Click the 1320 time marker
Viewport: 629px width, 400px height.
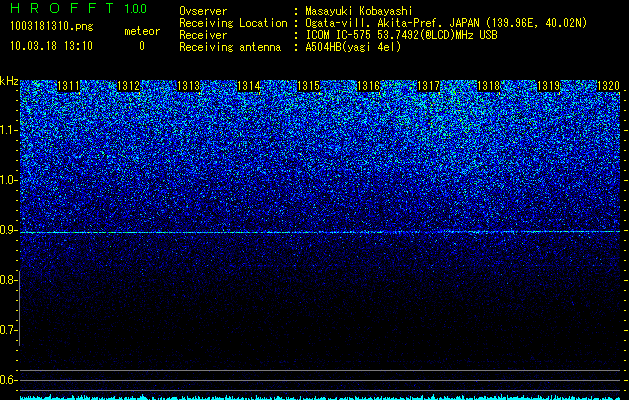(x=609, y=86)
